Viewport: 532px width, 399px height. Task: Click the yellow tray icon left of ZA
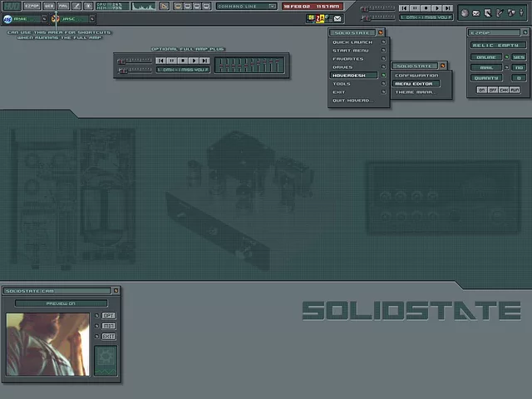click(x=311, y=18)
